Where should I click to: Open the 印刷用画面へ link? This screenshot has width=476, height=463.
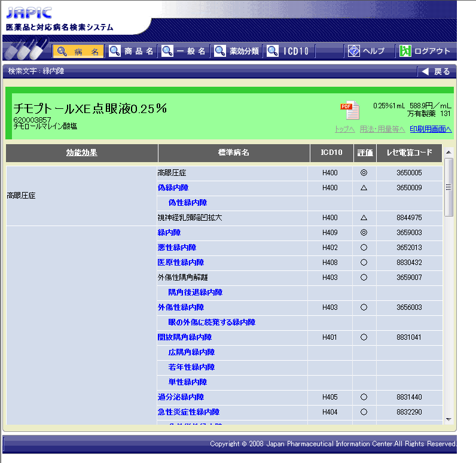(431, 129)
